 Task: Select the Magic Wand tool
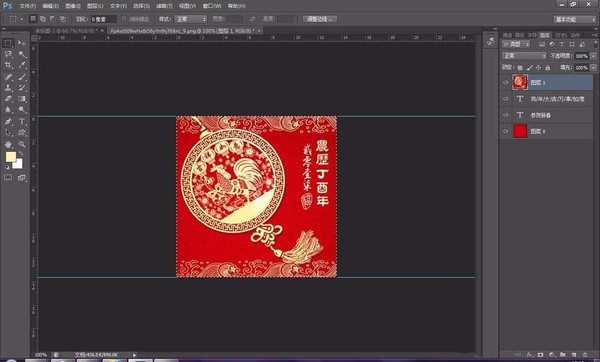(x=22, y=54)
